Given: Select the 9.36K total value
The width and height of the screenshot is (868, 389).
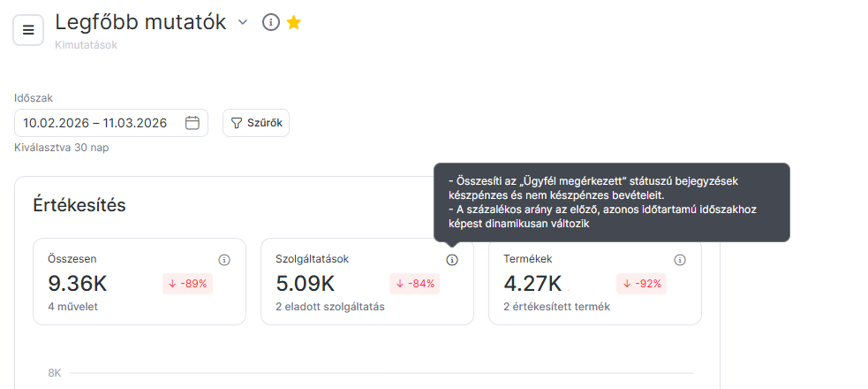Looking at the screenshot, I should click(76, 284).
